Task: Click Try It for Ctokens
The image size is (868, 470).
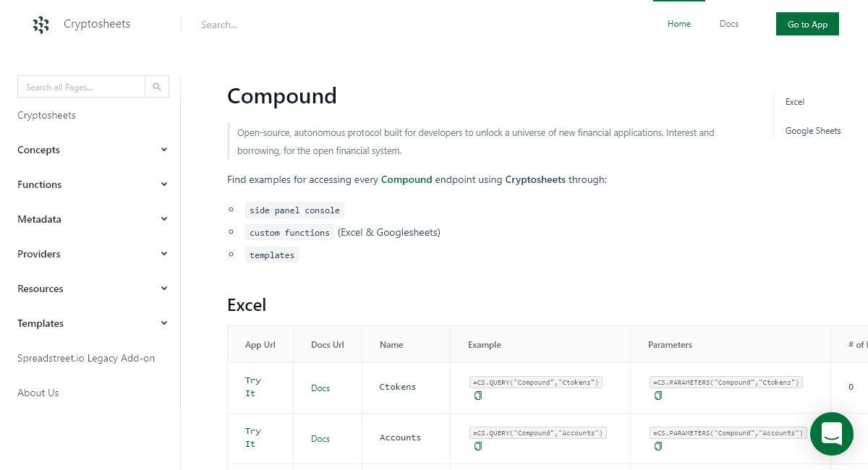Action: [x=252, y=387]
